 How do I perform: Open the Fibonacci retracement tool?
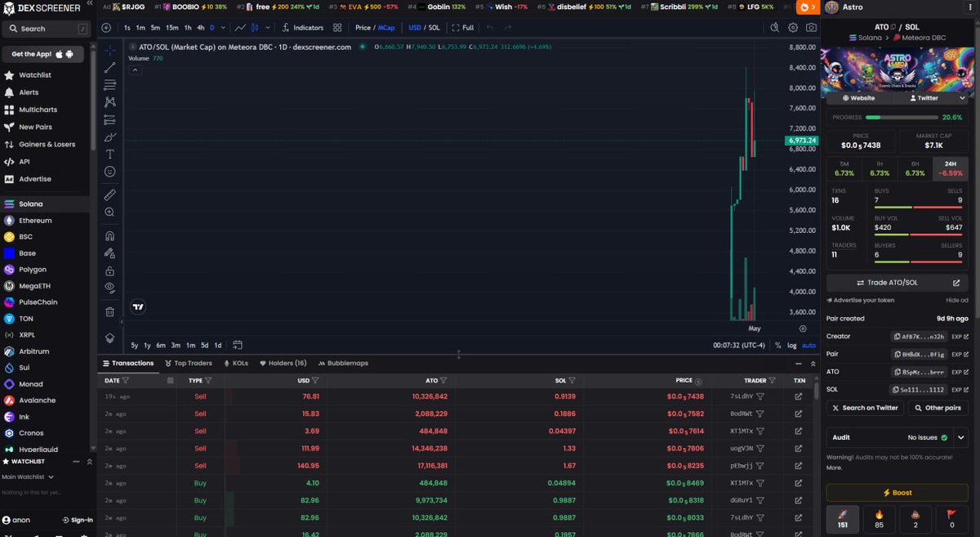[109, 84]
